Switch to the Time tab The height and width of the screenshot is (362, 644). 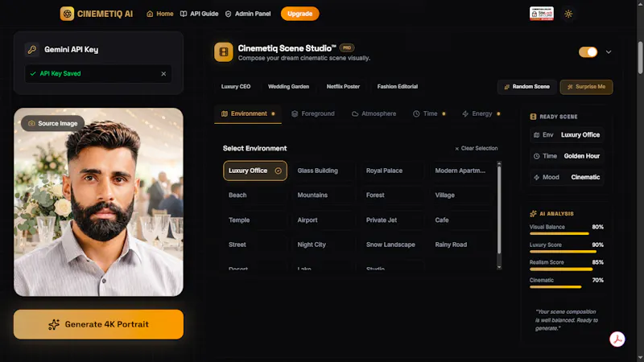[x=429, y=113]
